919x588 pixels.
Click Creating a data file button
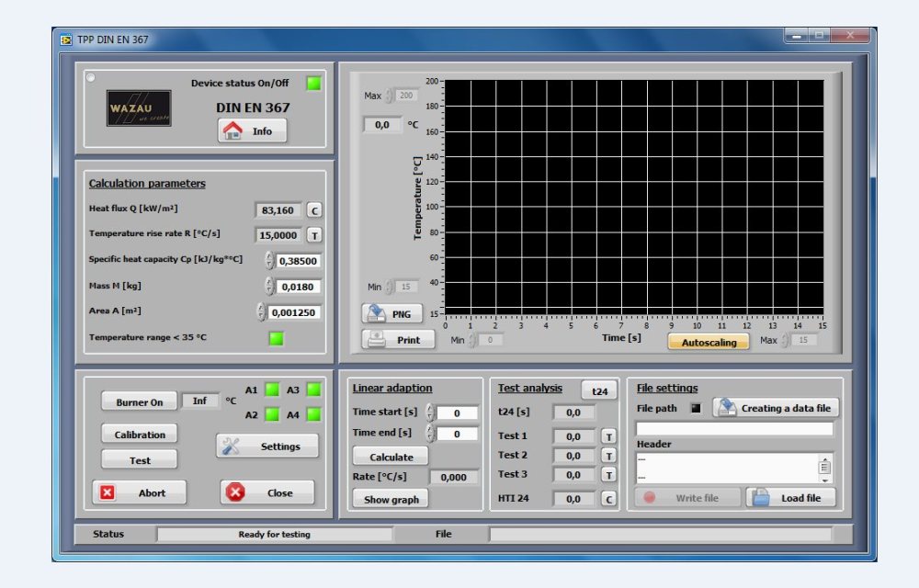[777, 408]
